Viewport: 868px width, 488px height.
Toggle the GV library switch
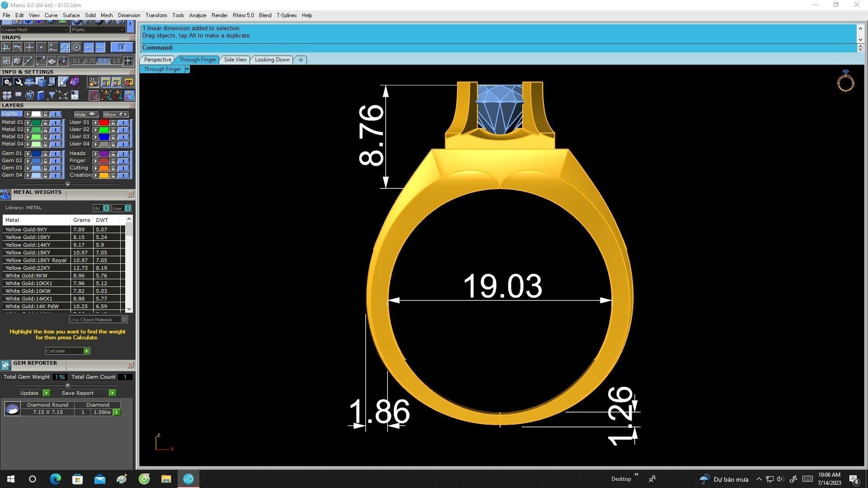click(x=101, y=208)
